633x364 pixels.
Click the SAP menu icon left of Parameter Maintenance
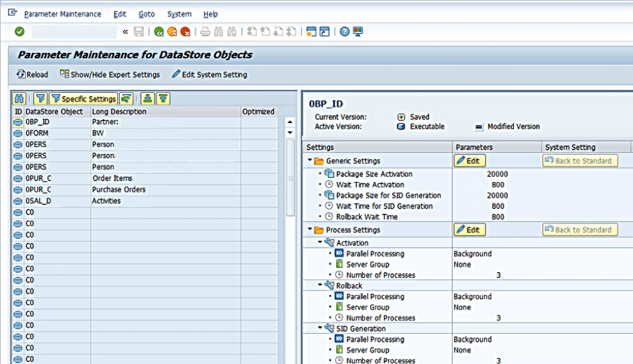(x=13, y=13)
